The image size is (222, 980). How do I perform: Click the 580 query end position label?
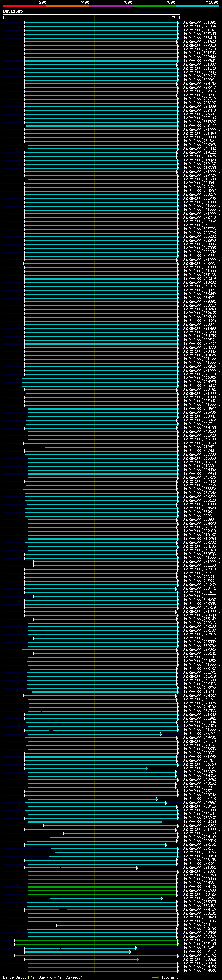tap(175, 17)
